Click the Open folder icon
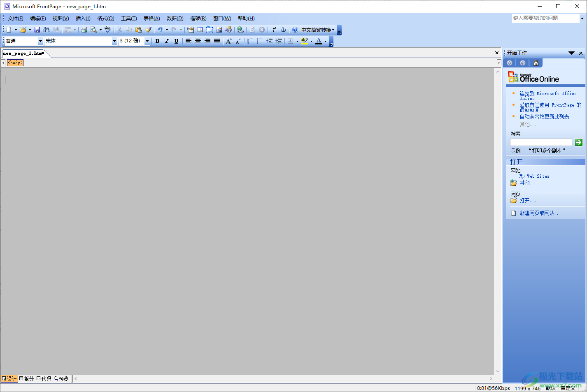This screenshot has height=392, width=587. (23, 30)
